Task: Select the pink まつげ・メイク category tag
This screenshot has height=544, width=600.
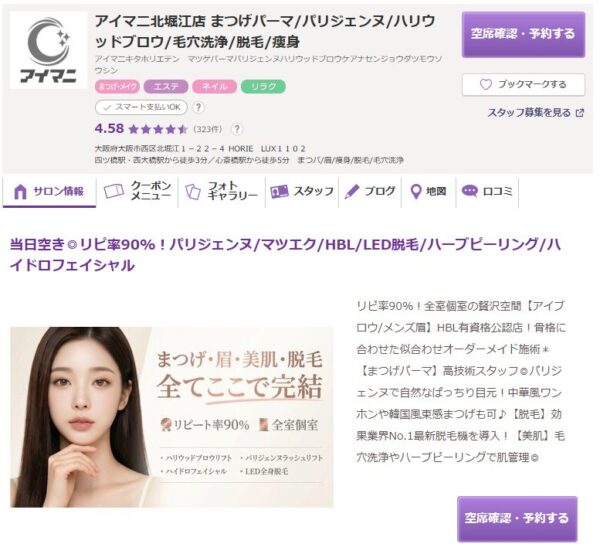Action: (x=117, y=86)
